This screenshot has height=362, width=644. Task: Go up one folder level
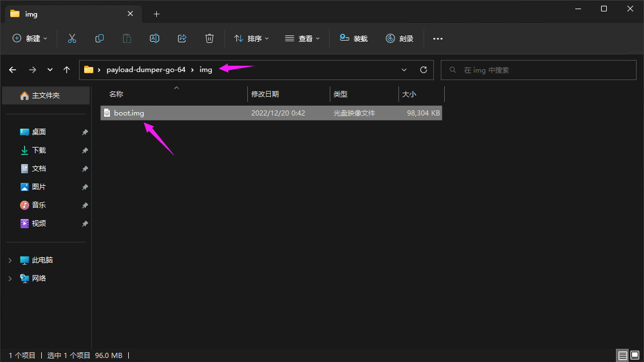coord(66,70)
